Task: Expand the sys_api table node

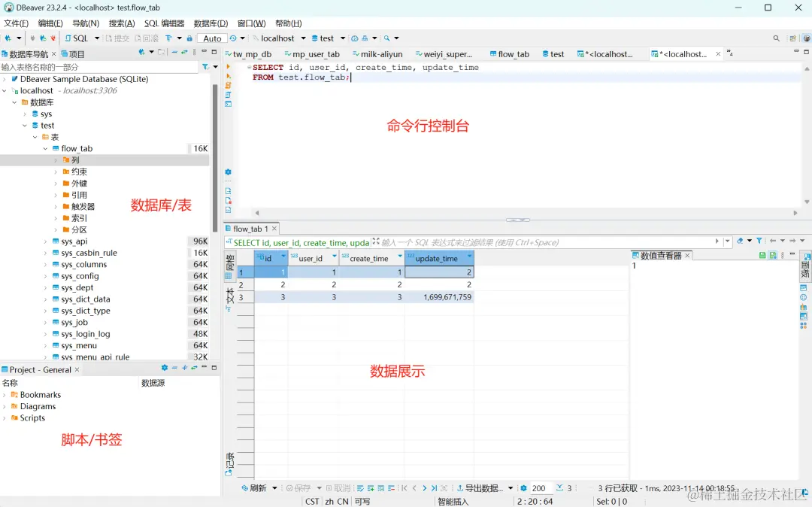Action: (x=45, y=241)
